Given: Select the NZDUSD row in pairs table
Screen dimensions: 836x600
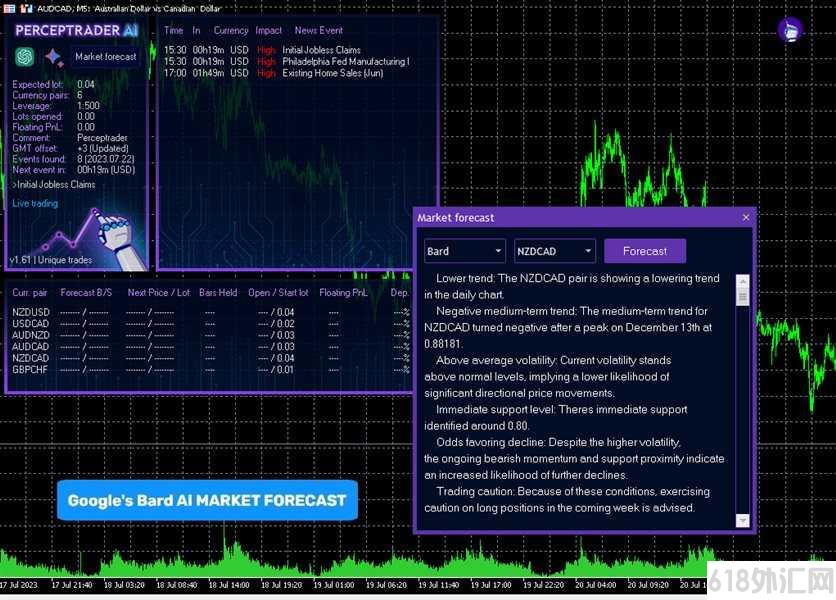Looking at the screenshot, I should 211,312.
